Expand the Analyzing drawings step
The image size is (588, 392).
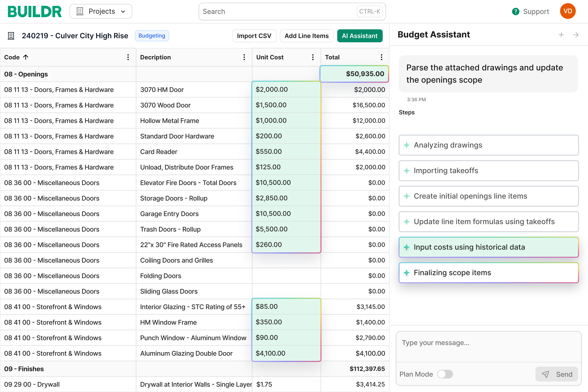click(488, 145)
